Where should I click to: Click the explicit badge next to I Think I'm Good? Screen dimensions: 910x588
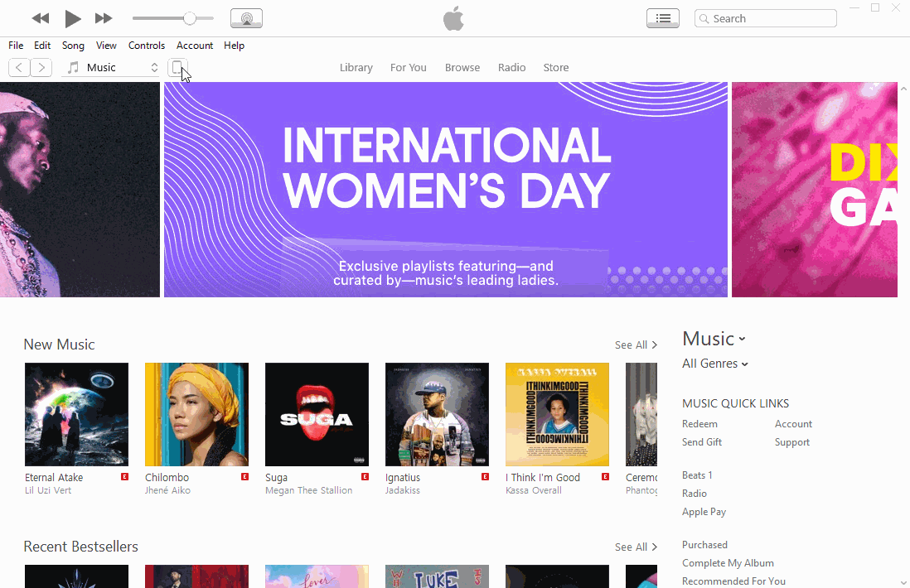coord(605,477)
